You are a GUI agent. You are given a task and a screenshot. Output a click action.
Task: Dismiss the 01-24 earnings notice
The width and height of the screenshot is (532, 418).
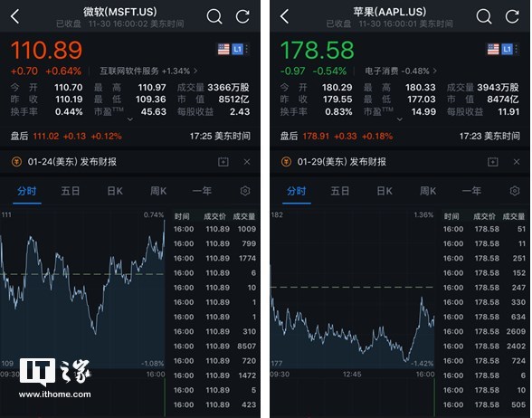coord(247,162)
